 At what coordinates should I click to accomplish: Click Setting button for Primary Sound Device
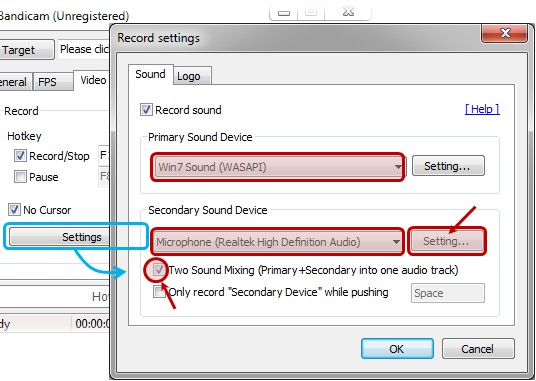point(448,166)
